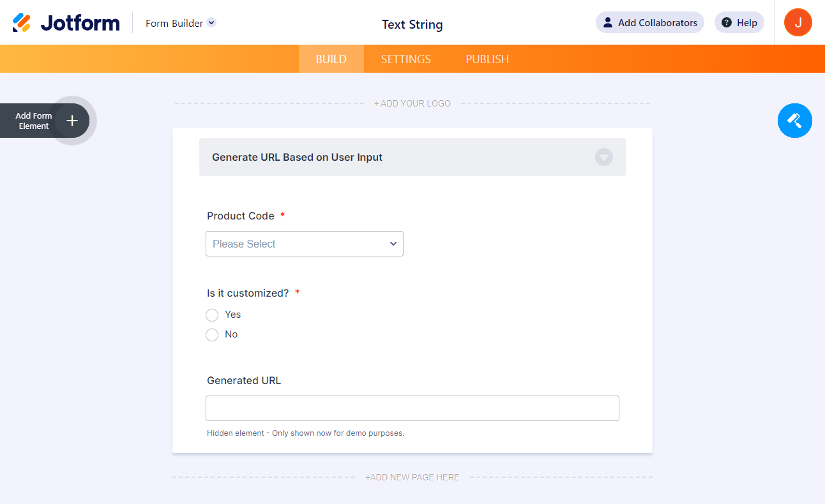Click the plus icon to add element
Screen dimensions: 825x504
coord(72,121)
